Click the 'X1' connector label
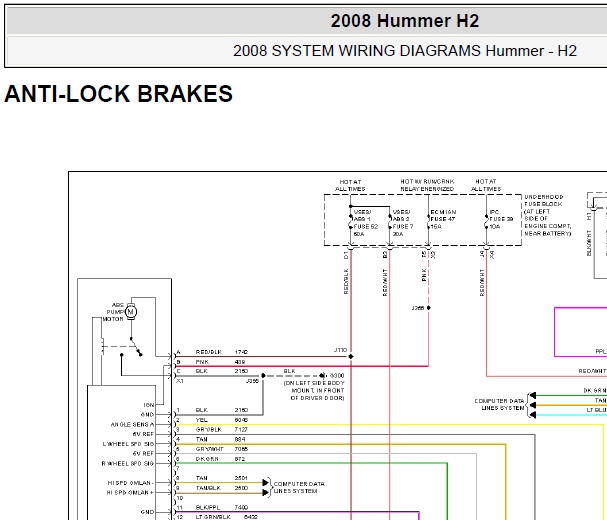607x520 pixels. (180, 381)
